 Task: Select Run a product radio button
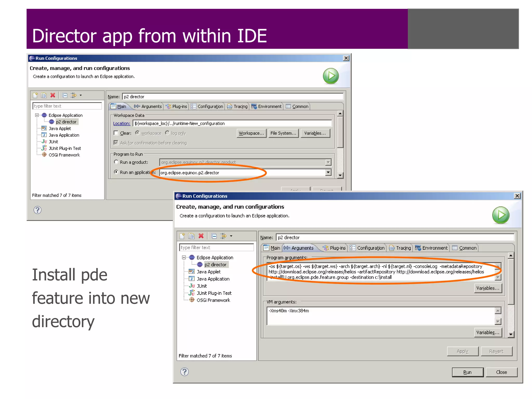116,162
